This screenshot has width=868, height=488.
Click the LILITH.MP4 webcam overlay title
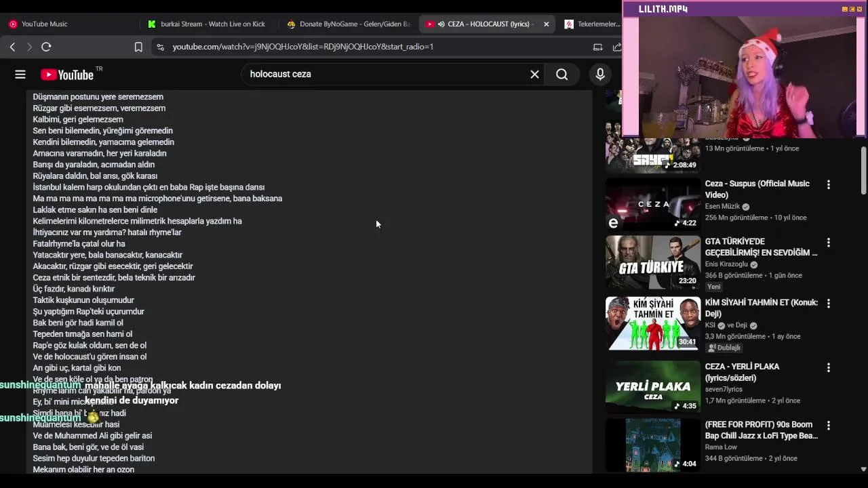[x=663, y=9]
